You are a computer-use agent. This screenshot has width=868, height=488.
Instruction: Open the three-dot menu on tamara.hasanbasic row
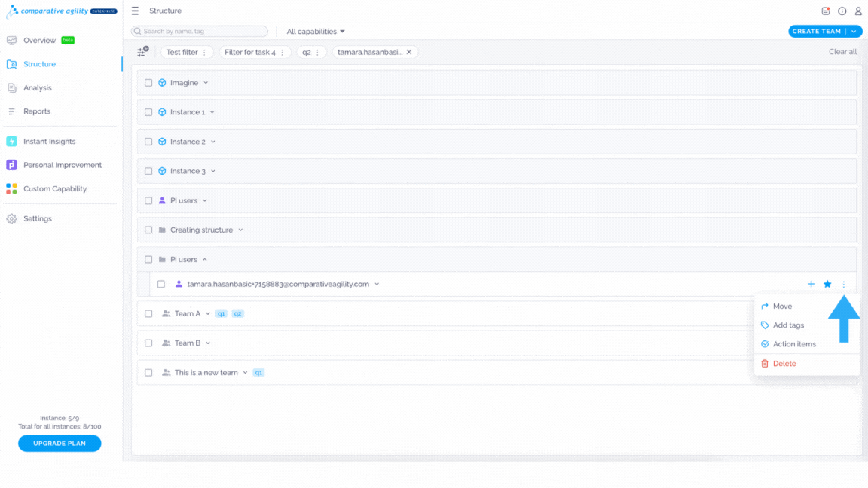[844, 284]
